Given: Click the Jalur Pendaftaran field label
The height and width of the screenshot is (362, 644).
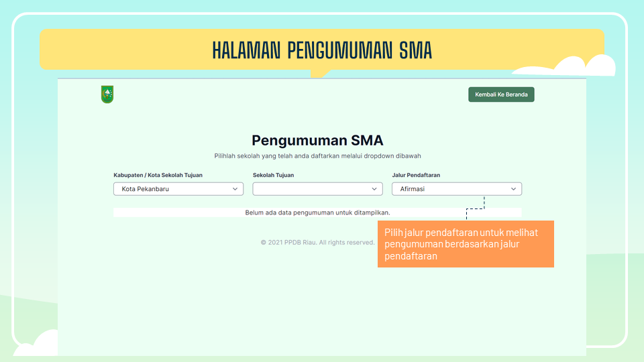Looking at the screenshot, I should [416, 175].
